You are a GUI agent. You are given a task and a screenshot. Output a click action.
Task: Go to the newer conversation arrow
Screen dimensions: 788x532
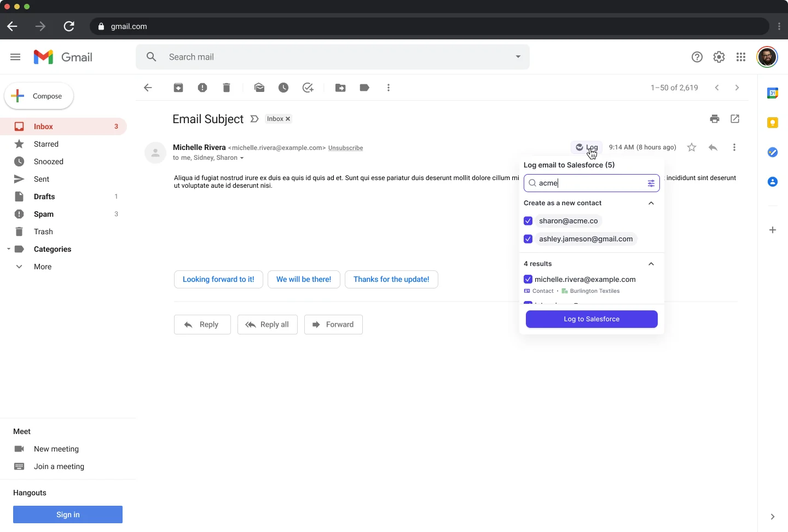coord(717,88)
